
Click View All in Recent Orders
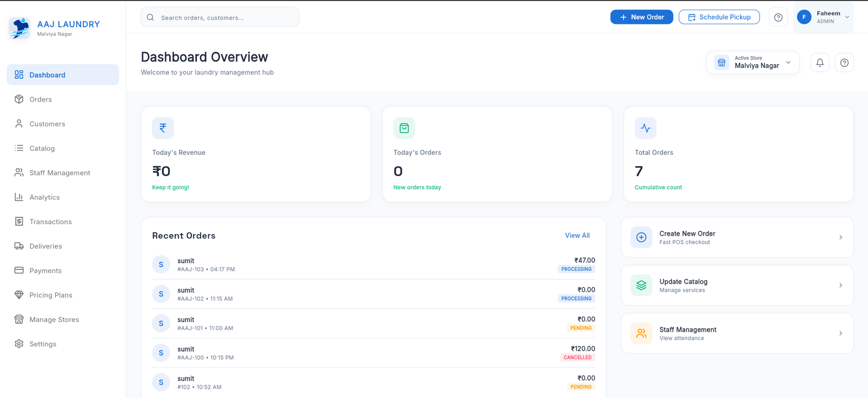tap(577, 236)
